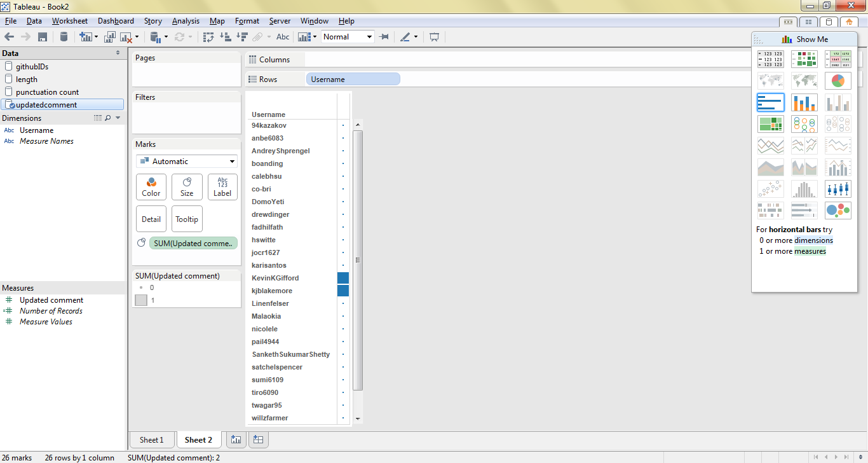This screenshot has height=463, width=868.
Task: Open the Pause Auto Updates dropdown arrow
Action: [x=166, y=37]
